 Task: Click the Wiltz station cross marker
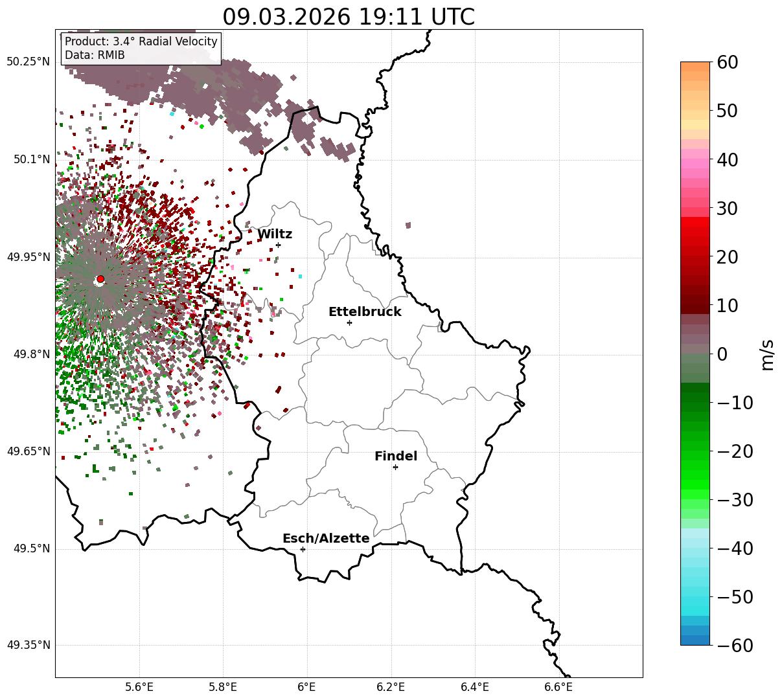click(x=278, y=245)
